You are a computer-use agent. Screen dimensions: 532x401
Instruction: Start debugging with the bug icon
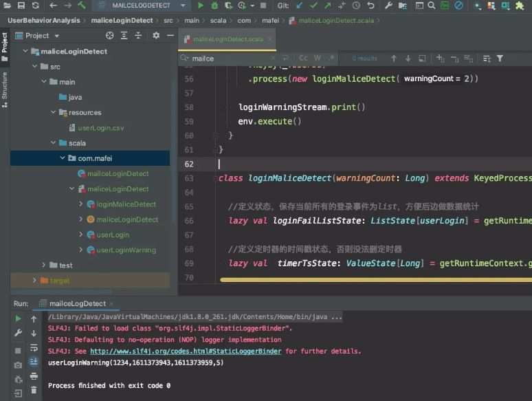[x=214, y=6]
